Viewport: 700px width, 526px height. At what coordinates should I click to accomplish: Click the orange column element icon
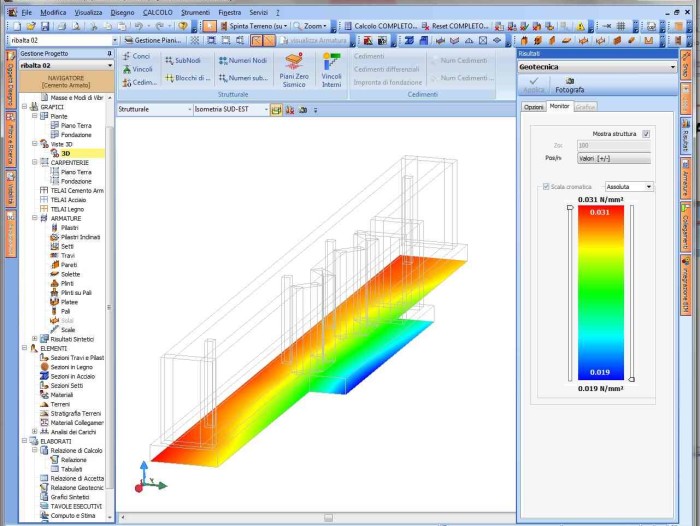[524, 41]
